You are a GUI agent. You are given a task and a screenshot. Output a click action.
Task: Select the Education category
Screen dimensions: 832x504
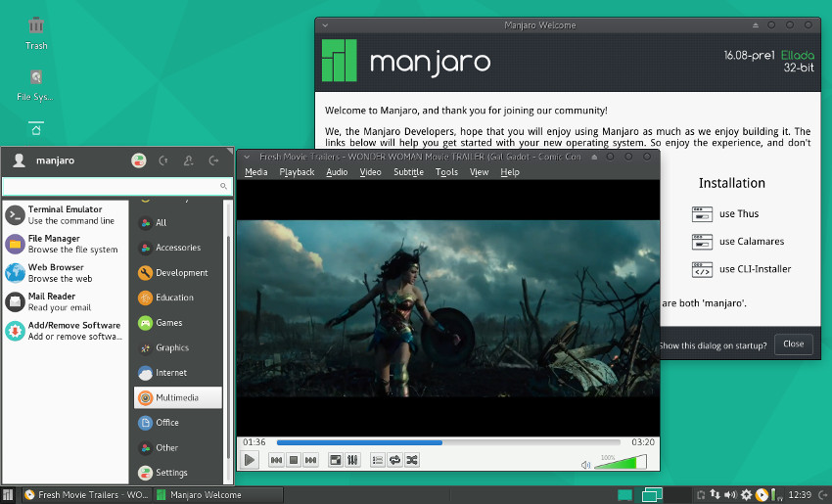(x=178, y=298)
